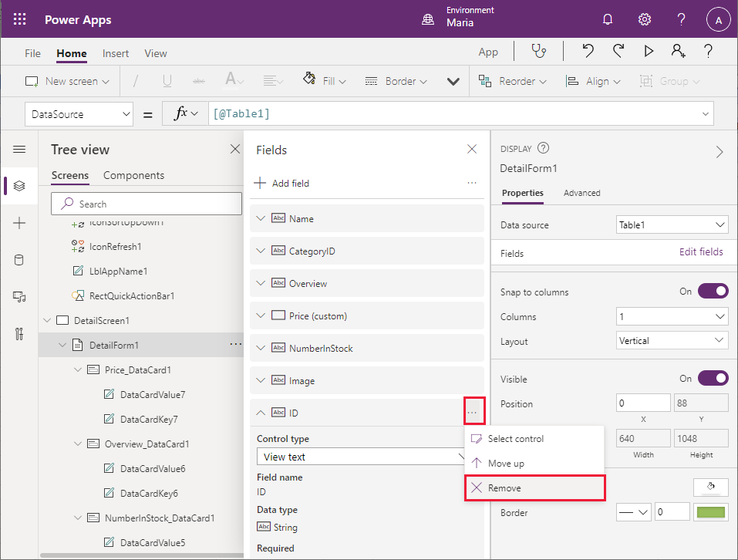Open the Data source Table1 dropdown
Screen dimensions: 738x560
point(672,225)
